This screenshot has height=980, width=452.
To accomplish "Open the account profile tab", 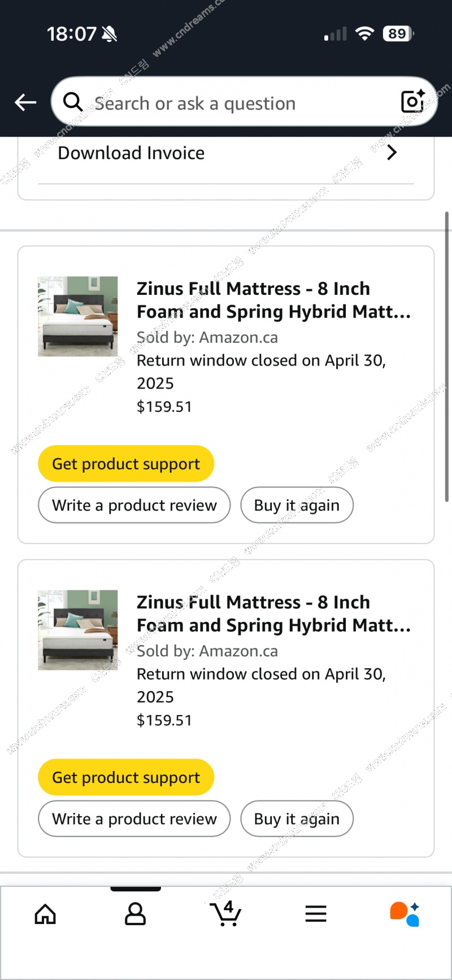I will 135,913.
